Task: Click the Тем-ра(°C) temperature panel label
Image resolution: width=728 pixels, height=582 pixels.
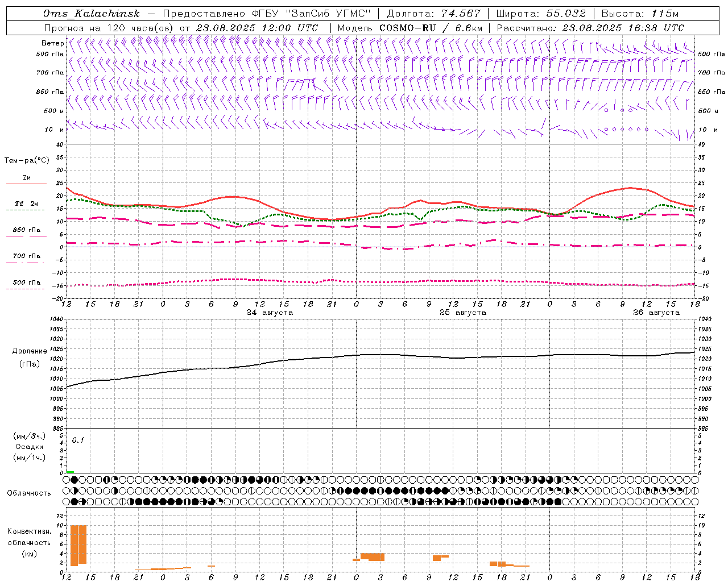Action: click(27, 161)
